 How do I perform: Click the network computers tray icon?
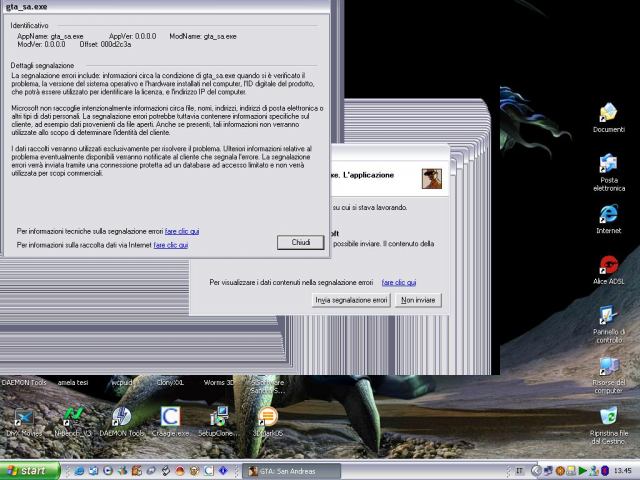(x=548, y=471)
